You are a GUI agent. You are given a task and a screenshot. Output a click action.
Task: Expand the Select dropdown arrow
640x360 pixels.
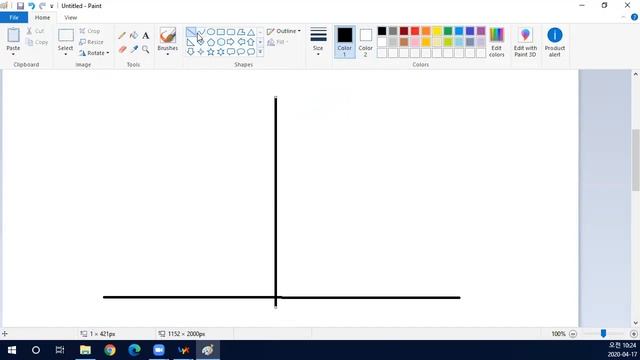pos(65,54)
